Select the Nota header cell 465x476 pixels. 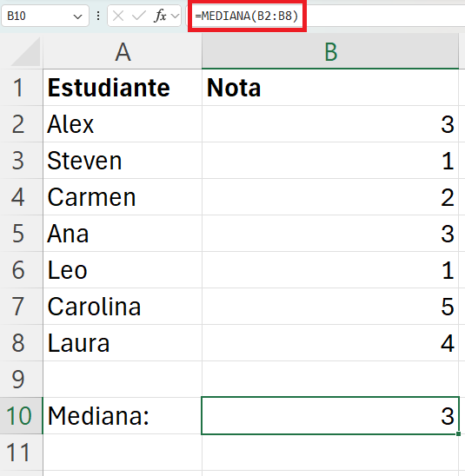(330, 88)
